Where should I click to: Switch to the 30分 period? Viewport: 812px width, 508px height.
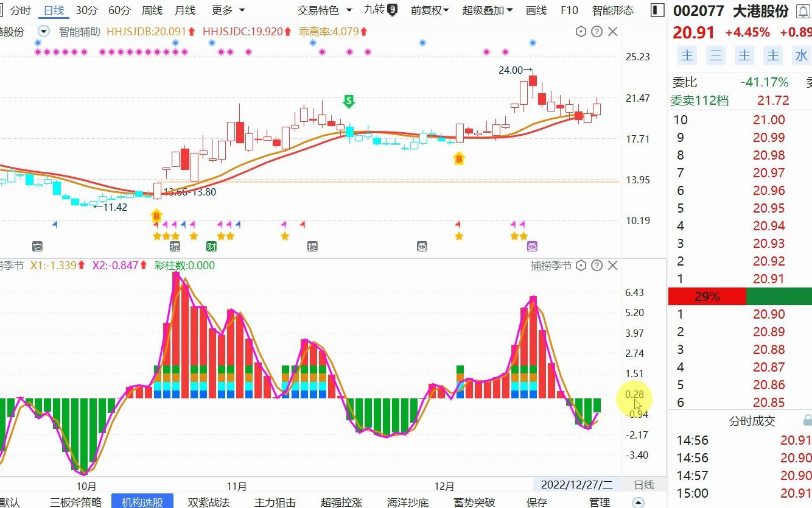tap(86, 10)
